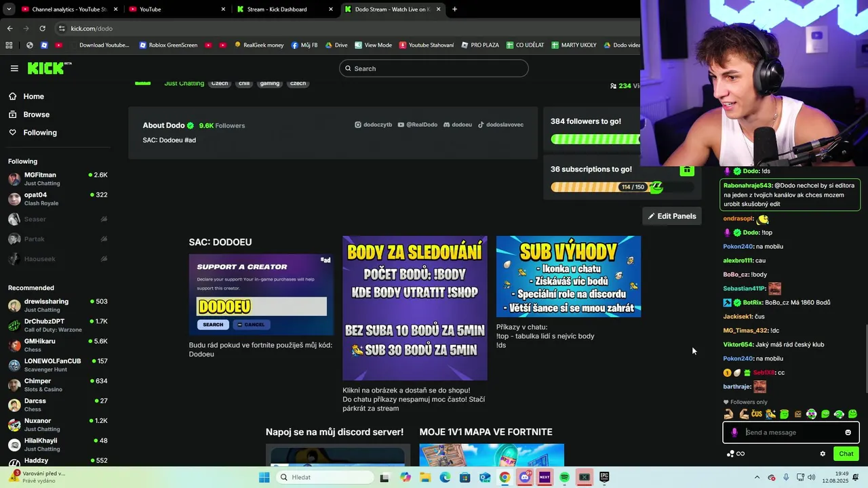Open GMHikaru recommended channel

tap(58, 345)
